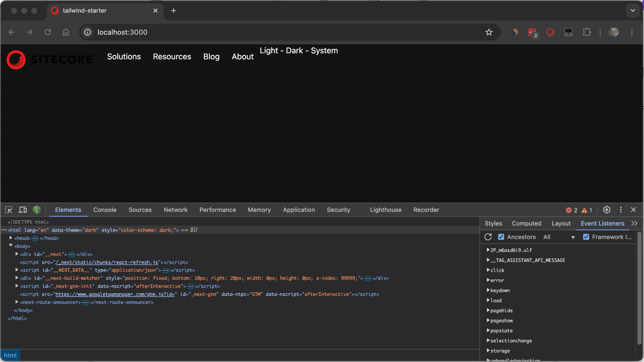Expand the click event listener
644x362 pixels.
[x=487, y=270]
